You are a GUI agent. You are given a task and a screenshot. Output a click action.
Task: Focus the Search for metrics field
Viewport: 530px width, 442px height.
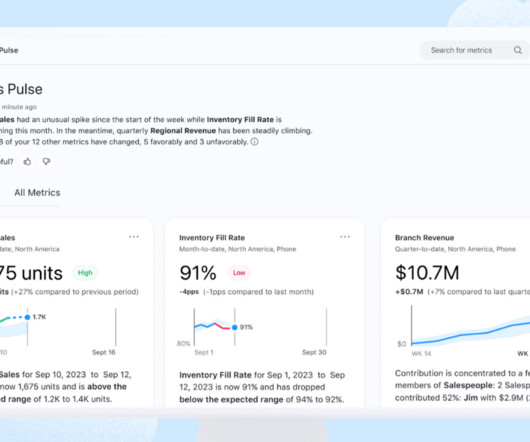click(474, 50)
